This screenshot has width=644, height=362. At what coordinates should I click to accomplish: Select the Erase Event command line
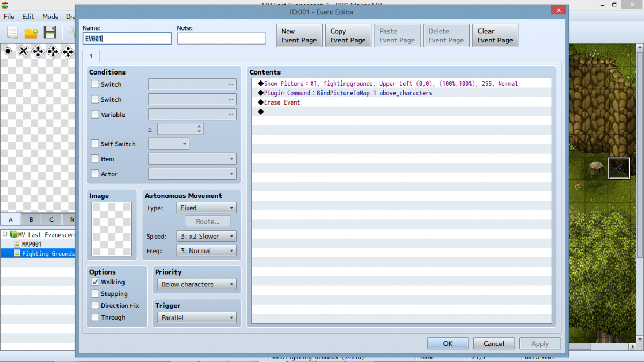point(401,102)
